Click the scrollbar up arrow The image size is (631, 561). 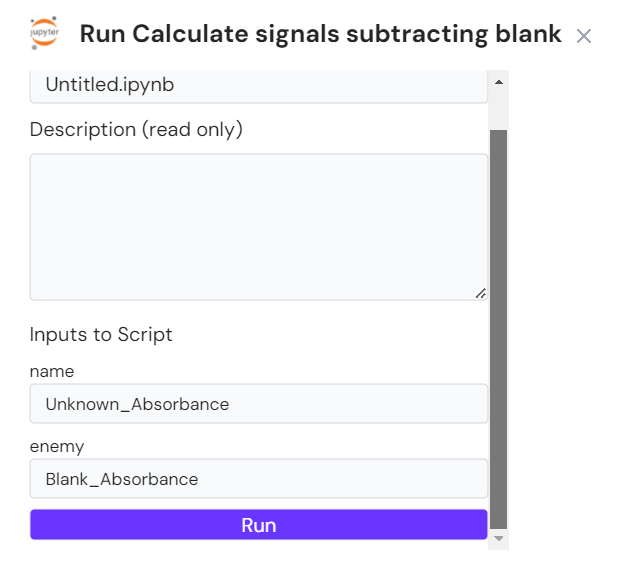click(x=498, y=79)
